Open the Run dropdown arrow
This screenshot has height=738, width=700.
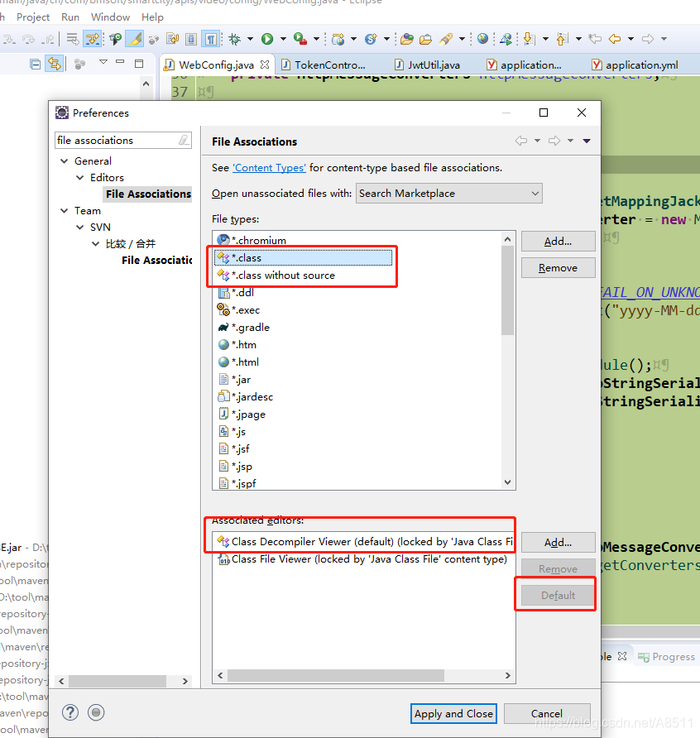(x=283, y=39)
